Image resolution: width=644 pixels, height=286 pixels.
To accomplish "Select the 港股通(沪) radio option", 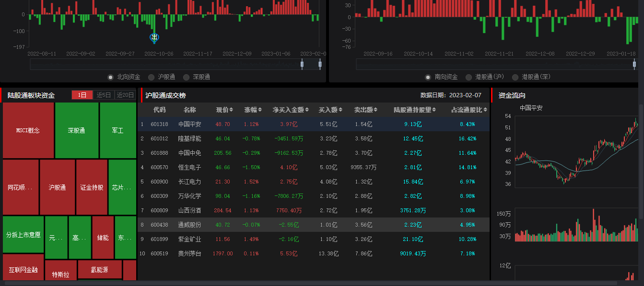I will [468, 77].
